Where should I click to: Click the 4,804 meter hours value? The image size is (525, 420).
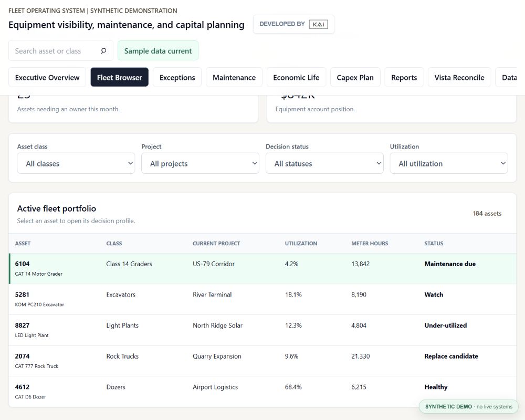[x=359, y=325]
